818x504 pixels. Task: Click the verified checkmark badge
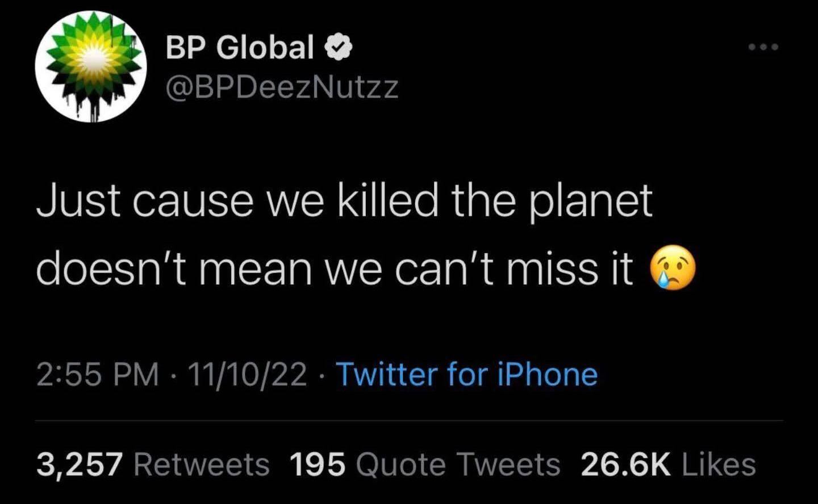(x=339, y=48)
